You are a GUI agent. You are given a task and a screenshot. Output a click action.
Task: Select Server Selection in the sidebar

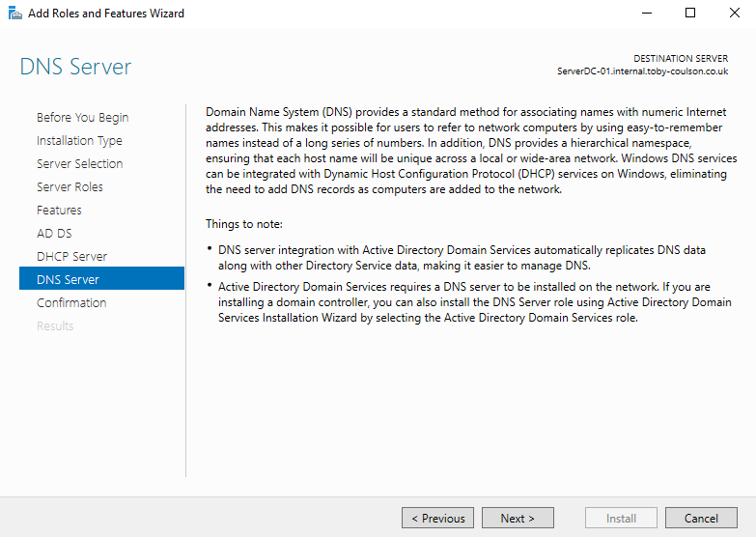click(x=79, y=164)
